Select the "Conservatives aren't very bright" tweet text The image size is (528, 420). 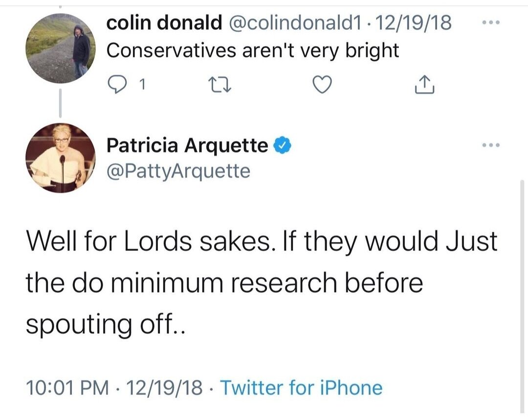click(252, 50)
